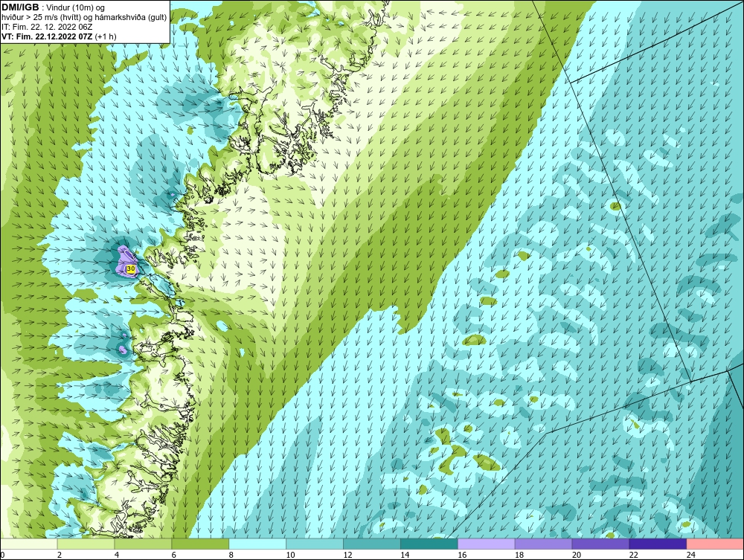Click the 22-24 m/s dark indigo swatch
This screenshot has height=560, width=744.
[658, 544]
